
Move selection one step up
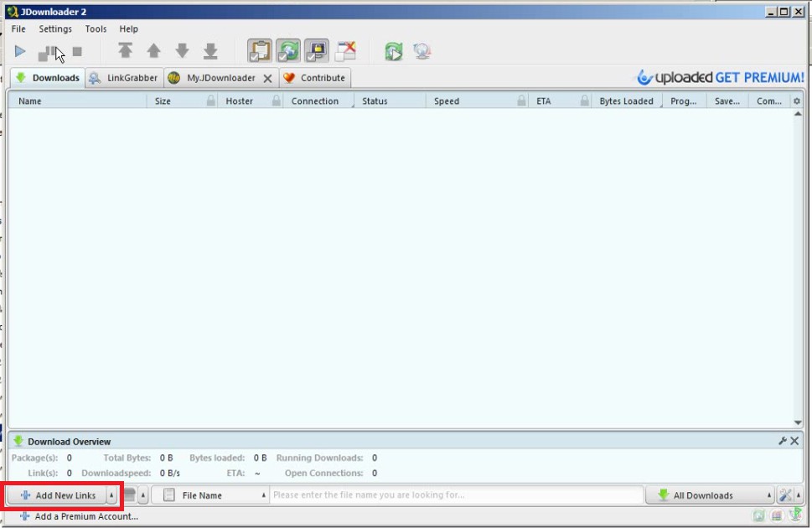pos(154,51)
